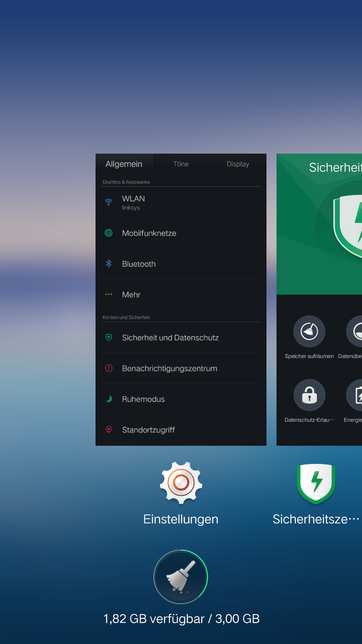Tap the Datenschutz-Erlaubnis lock icon
Screen dimensions: 362x644
click(x=309, y=395)
